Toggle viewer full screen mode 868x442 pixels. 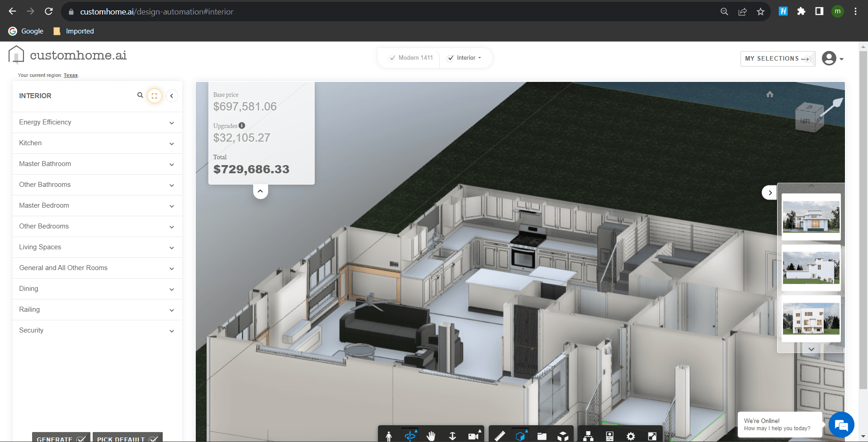tap(652, 436)
